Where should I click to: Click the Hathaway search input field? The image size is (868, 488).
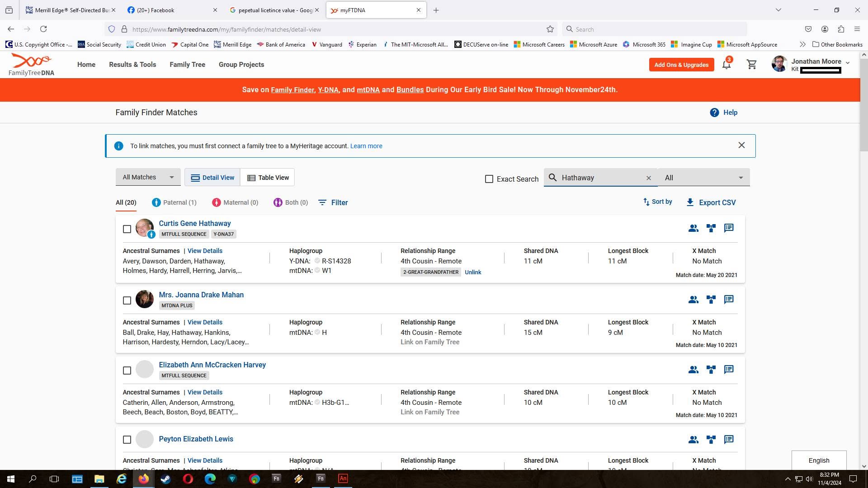601,178
